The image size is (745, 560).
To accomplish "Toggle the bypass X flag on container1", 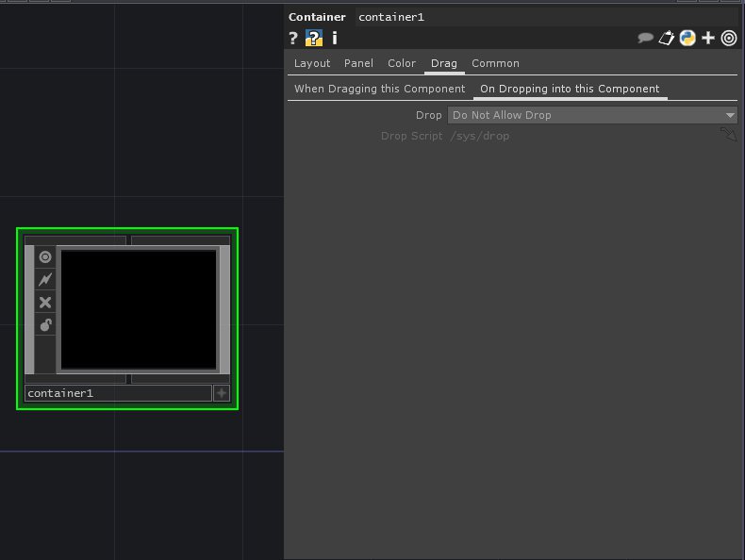I will 45,302.
